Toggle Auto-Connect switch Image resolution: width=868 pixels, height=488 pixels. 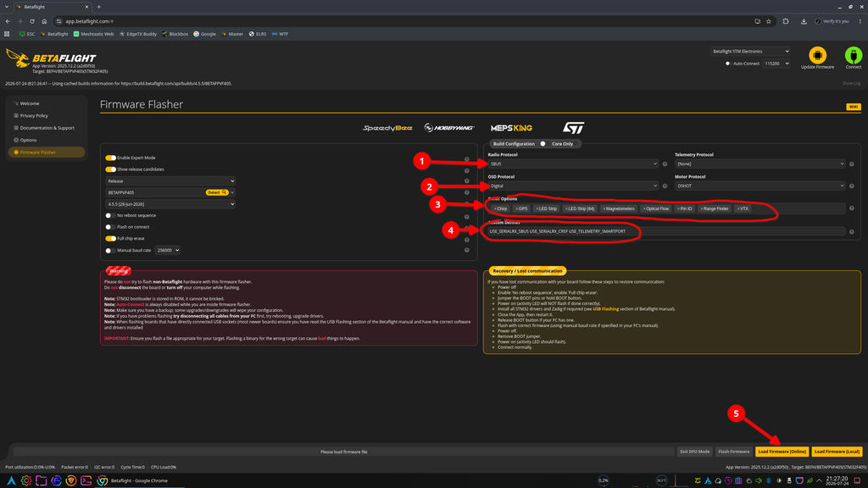tap(728, 64)
